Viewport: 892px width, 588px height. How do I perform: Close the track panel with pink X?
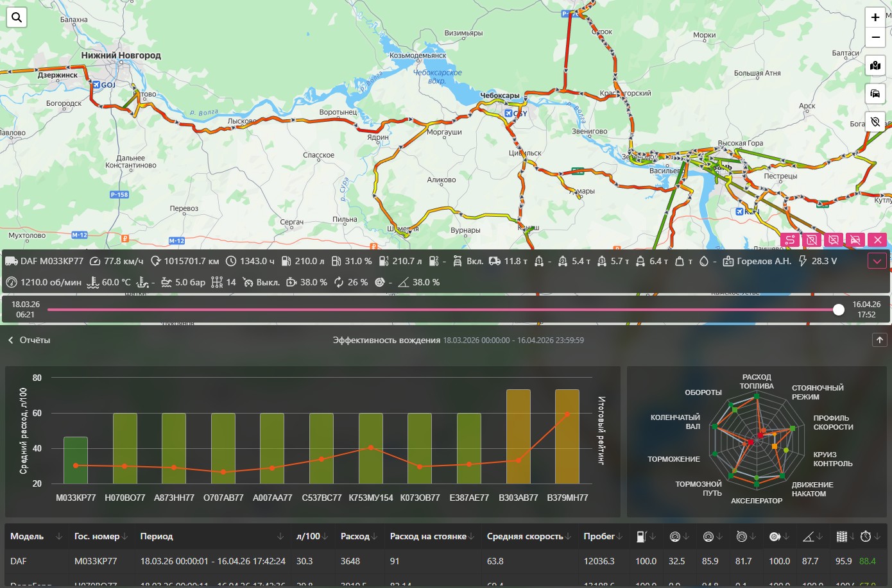(x=877, y=240)
